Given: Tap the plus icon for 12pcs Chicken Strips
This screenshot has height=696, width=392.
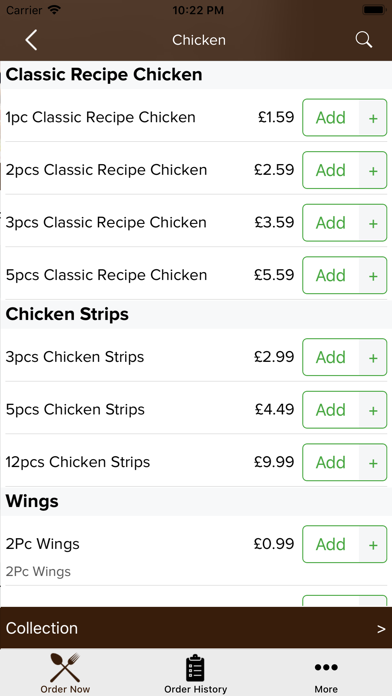Looking at the screenshot, I should tap(373, 462).
